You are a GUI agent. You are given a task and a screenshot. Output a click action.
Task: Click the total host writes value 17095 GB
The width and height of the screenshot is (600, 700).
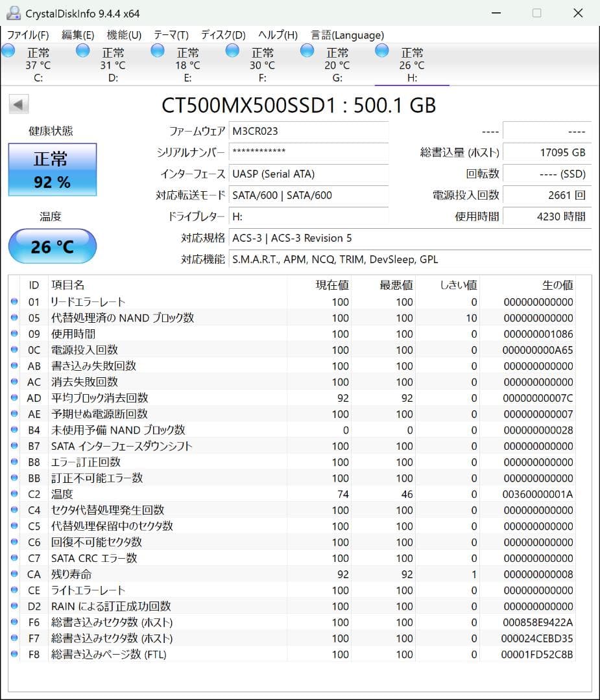coord(547,152)
